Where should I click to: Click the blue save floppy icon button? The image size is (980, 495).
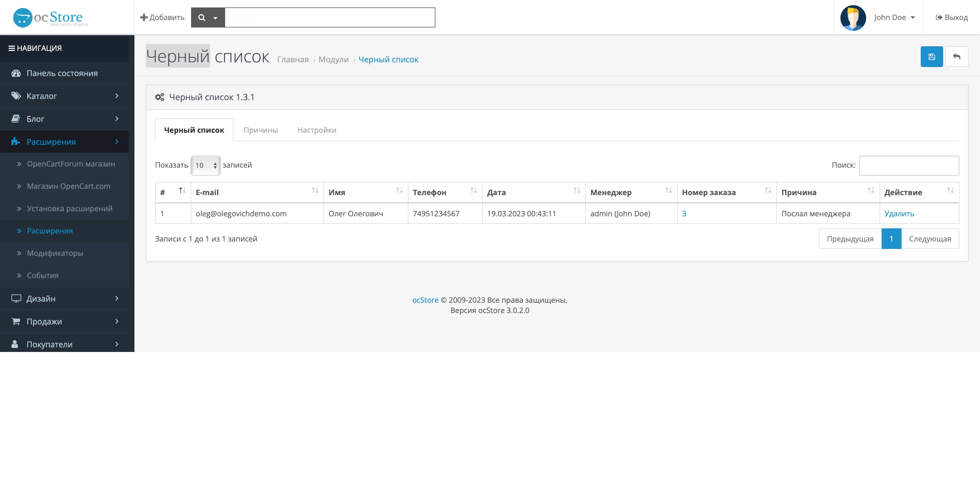[932, 57]
